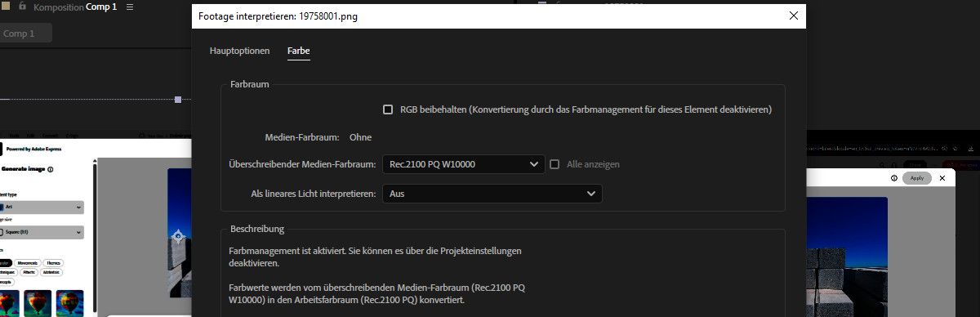980x317 pixels.
Task: Select the Movements style chip
Action: (x=29, y=263)
